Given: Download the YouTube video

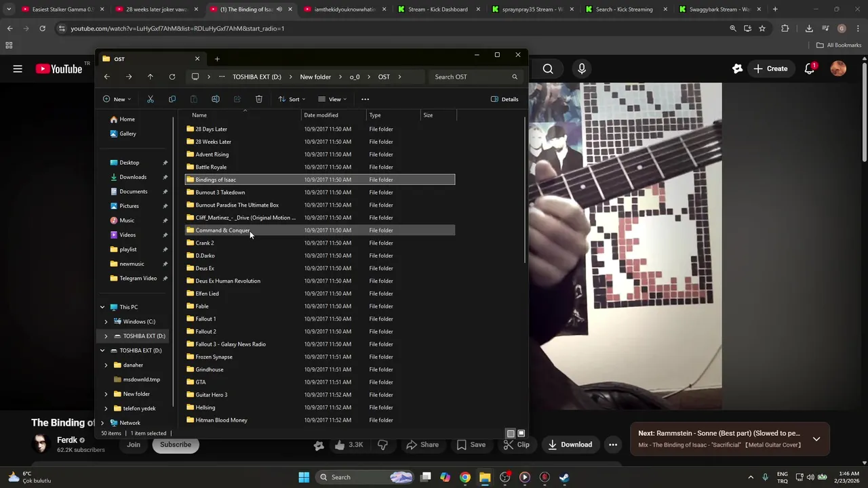Looking at the screenshot, I should coord(570,445).
